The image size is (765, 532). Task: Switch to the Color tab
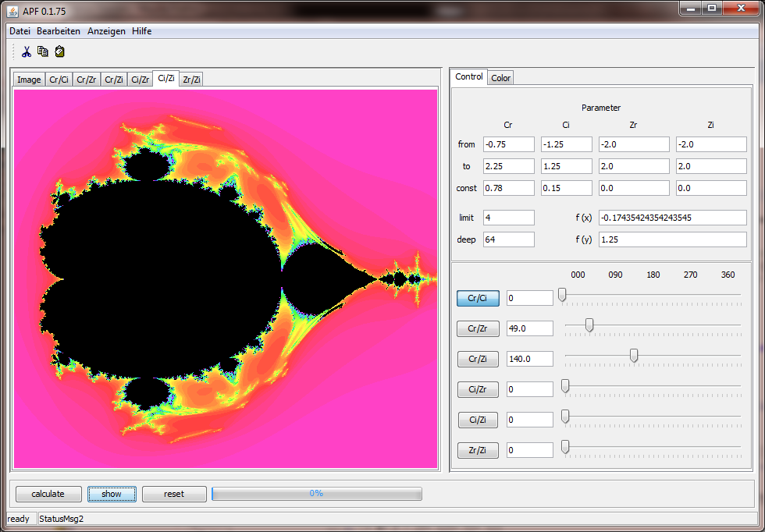500,78
